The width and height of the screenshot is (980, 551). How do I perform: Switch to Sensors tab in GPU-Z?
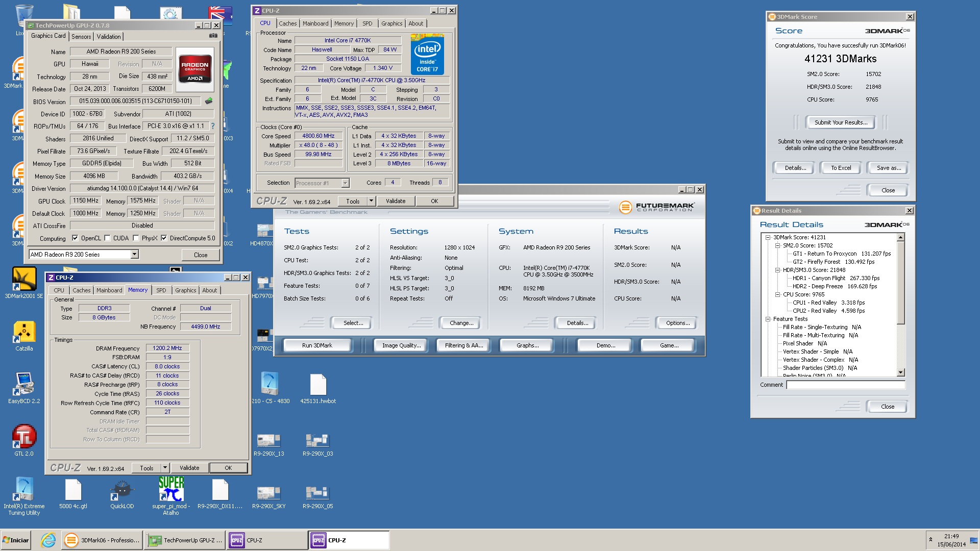click(81, 36)
